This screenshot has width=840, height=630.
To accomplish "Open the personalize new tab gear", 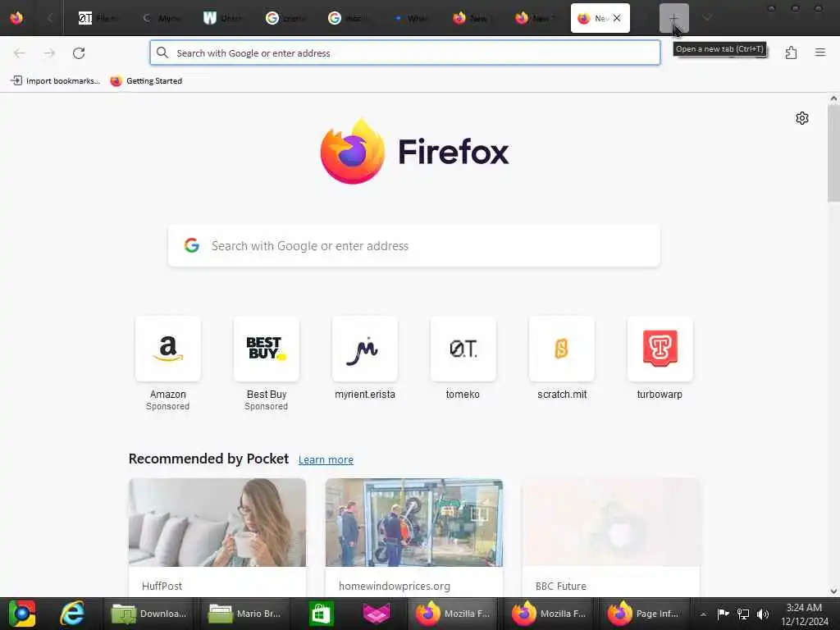I will coord(802,118).
